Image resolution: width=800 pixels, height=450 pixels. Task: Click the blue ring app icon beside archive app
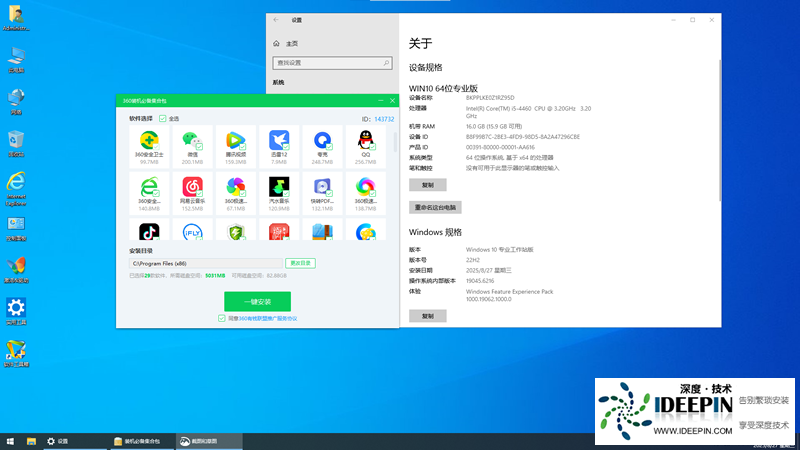pos(365,232)
